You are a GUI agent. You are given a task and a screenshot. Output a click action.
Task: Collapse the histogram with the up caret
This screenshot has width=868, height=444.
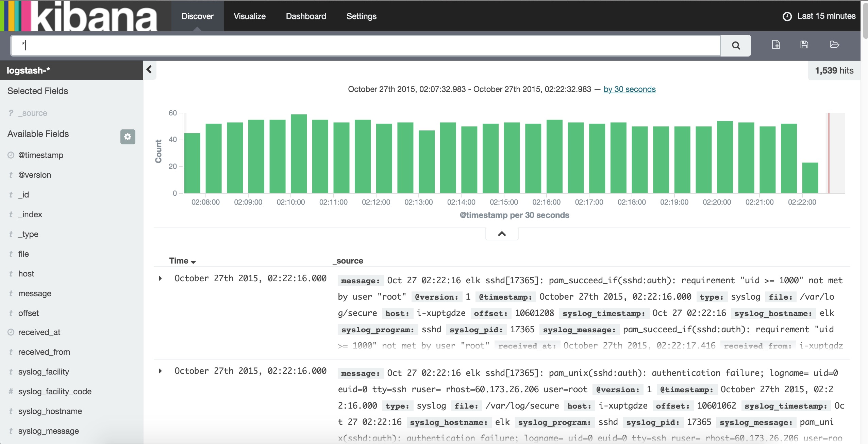[502, 234]
